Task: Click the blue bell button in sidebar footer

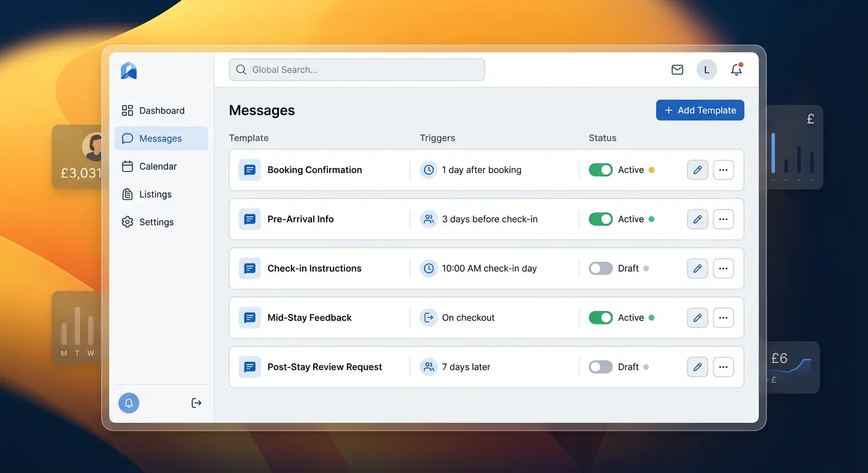Action: click(x=129, y=403)
